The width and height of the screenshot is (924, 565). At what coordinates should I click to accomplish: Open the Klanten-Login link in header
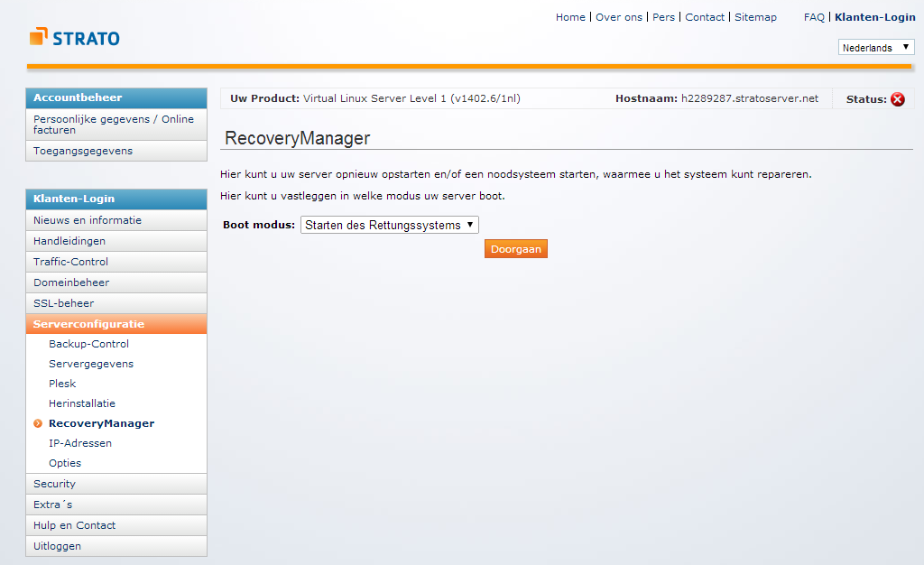(874, 17)
